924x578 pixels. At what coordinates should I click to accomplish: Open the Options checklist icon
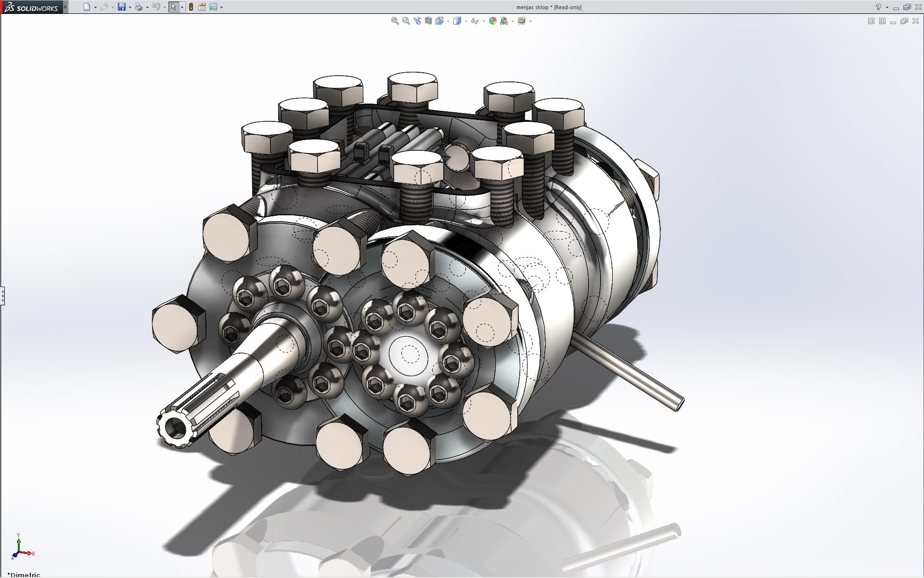[213, 7]
